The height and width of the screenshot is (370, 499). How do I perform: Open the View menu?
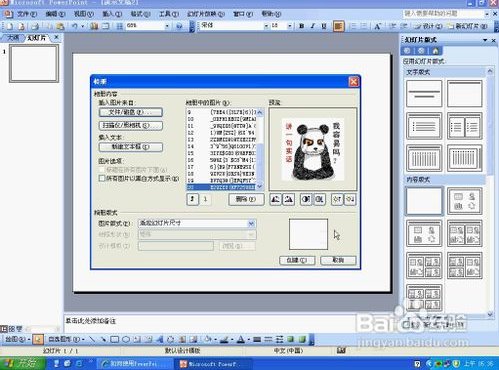(x=84, y=14)
